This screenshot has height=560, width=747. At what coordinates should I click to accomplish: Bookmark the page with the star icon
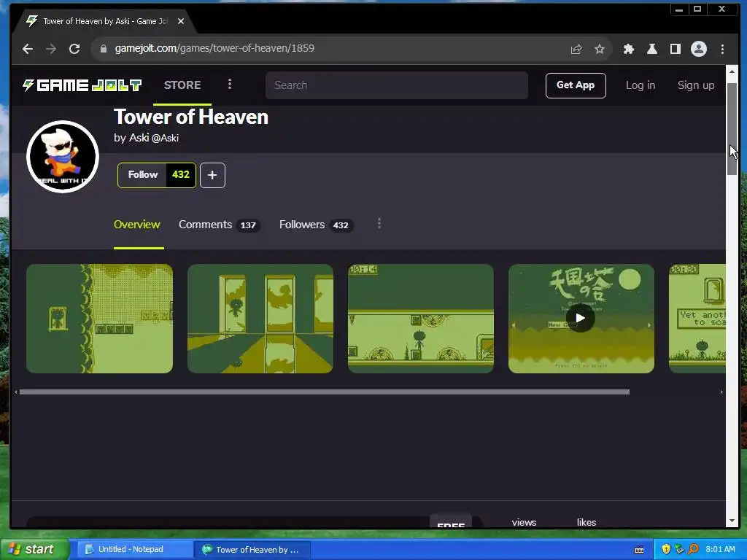point(600,49)
